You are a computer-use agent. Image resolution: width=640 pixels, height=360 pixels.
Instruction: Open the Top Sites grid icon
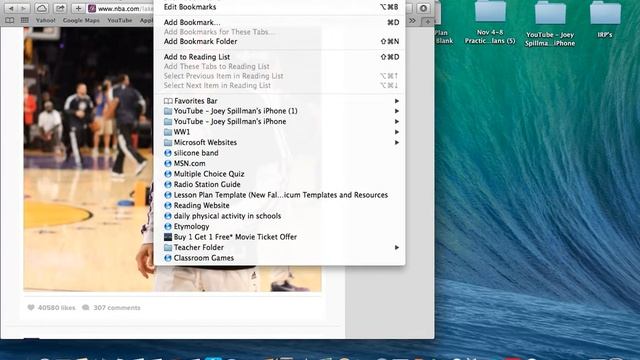[x=24, y=20]
